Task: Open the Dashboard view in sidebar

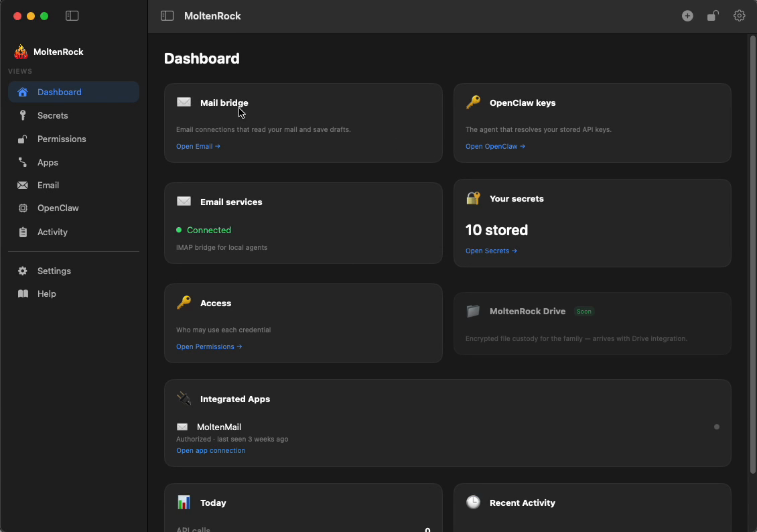Action: coord(74,92)
